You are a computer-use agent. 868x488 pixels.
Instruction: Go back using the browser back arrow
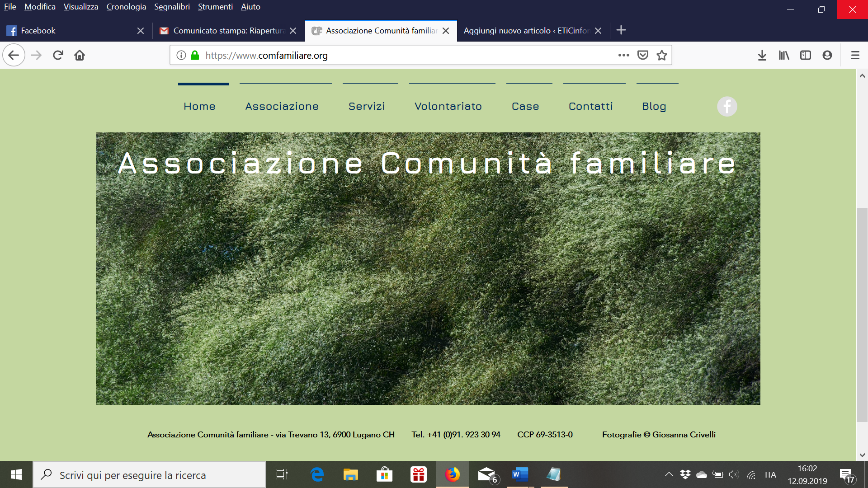tap(14, 55)
